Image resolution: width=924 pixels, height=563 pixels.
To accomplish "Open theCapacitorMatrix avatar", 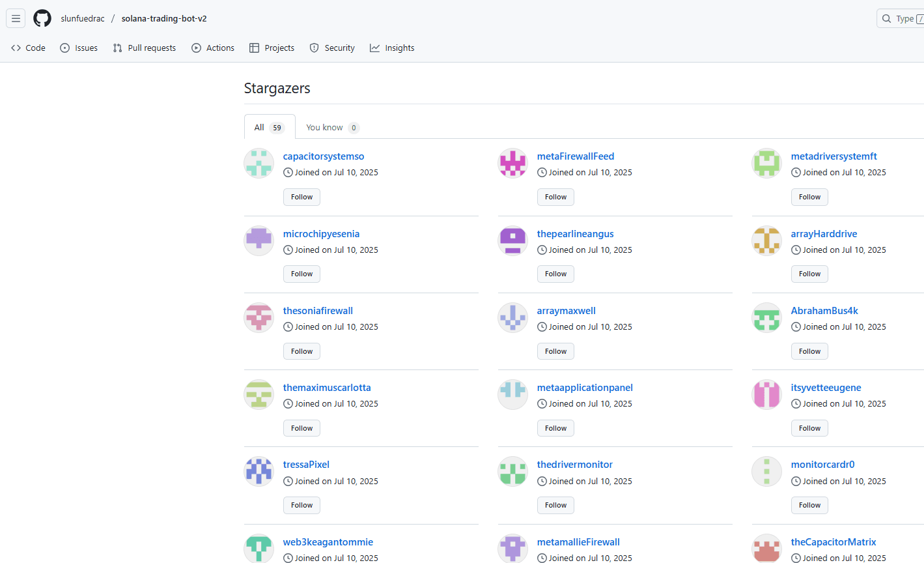I will 767,548.
